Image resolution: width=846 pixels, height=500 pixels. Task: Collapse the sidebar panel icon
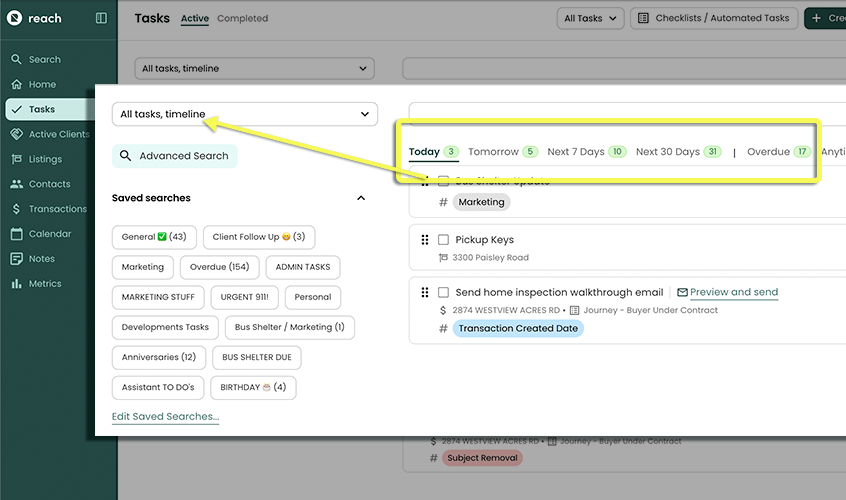click(x=101, y=18)
